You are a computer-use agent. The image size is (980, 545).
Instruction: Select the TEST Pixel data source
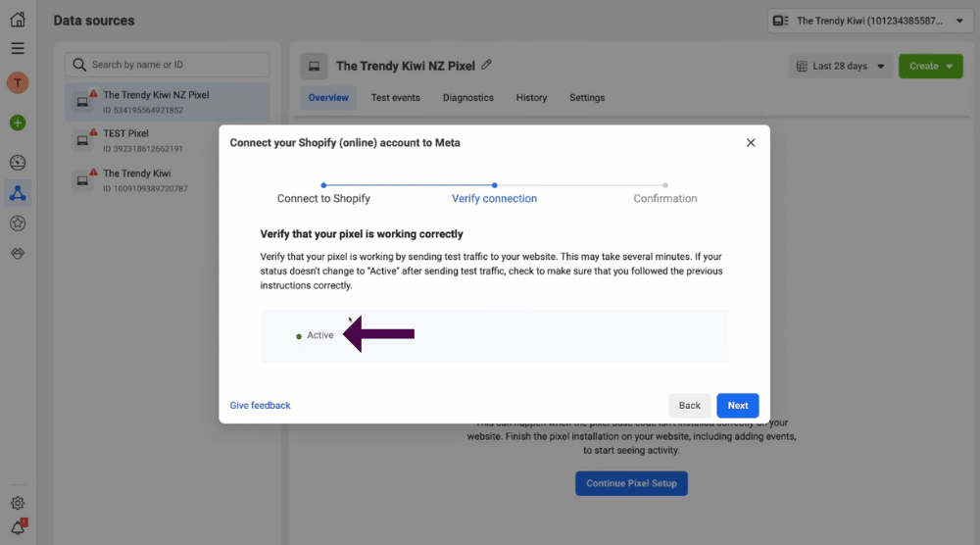(x=168, y=140)
